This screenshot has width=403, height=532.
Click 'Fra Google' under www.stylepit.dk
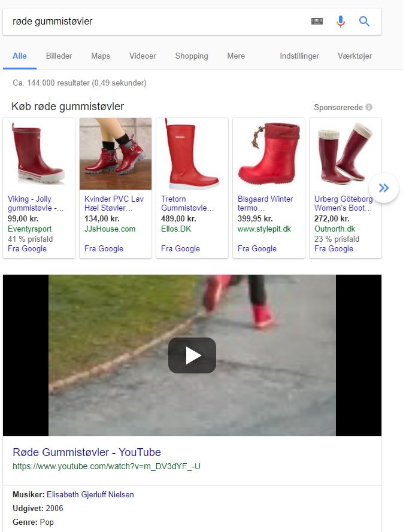pyautogui.click(x=257, y=249)
